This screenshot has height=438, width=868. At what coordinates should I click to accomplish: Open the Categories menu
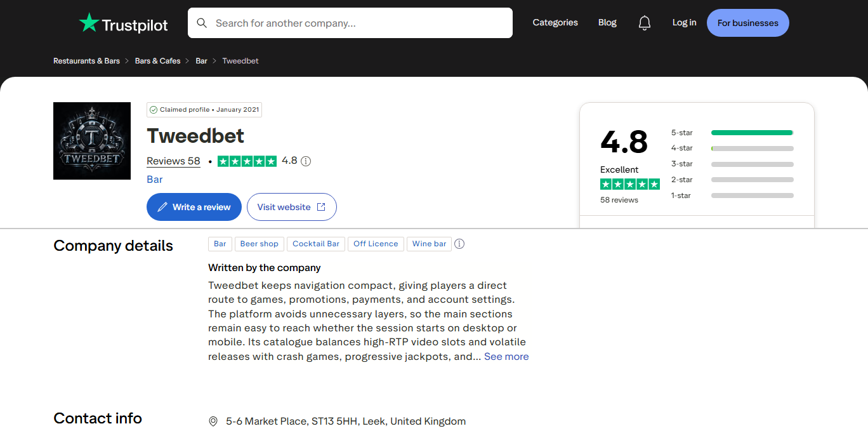pos(555,23)
